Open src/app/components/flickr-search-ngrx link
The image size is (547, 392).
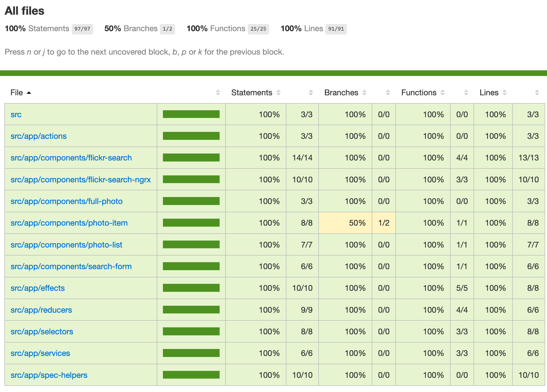click(x=80, y=180)
